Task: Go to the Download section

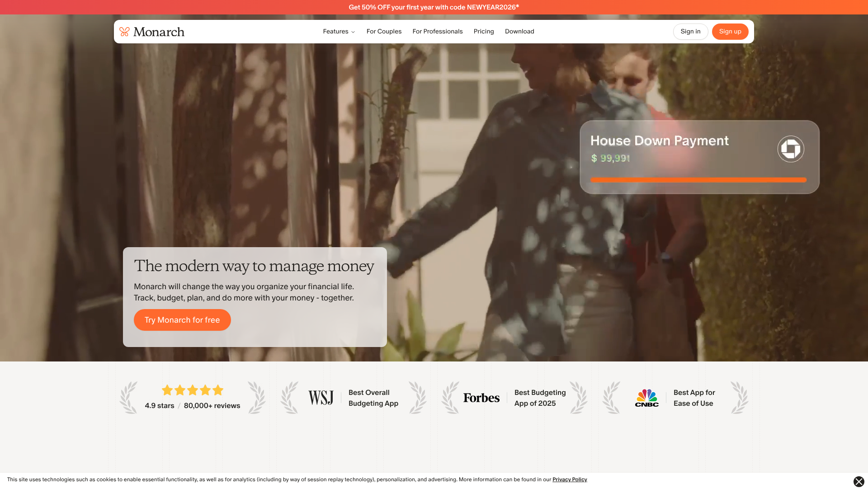Action: 519,31
